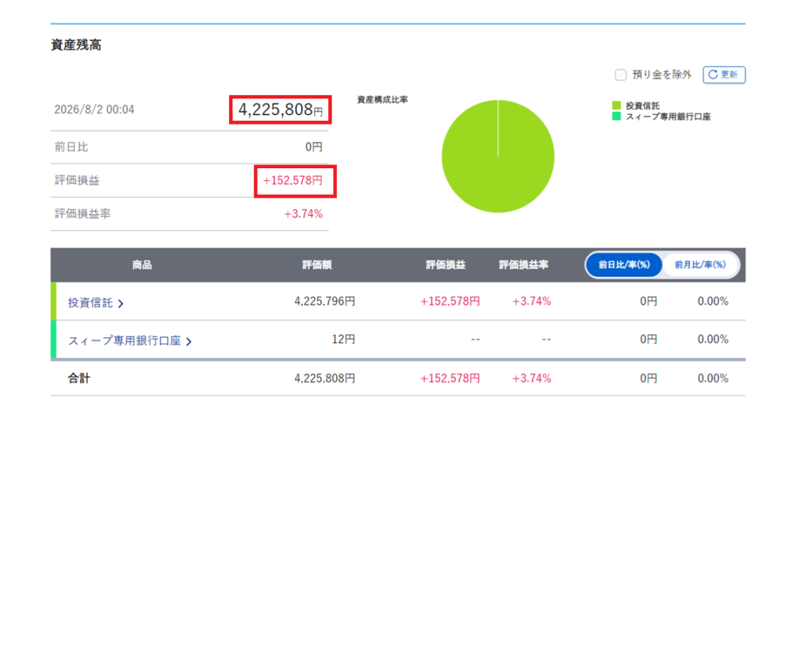Click the green 投資信託 legend swatch
Screen dimensions: 812x661
(x=616, y=106)
